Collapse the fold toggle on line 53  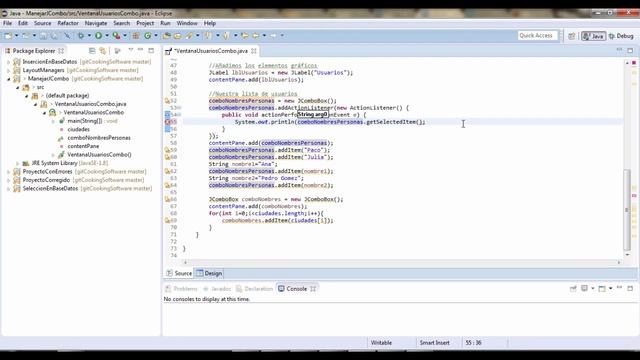(x=179, y=108)
